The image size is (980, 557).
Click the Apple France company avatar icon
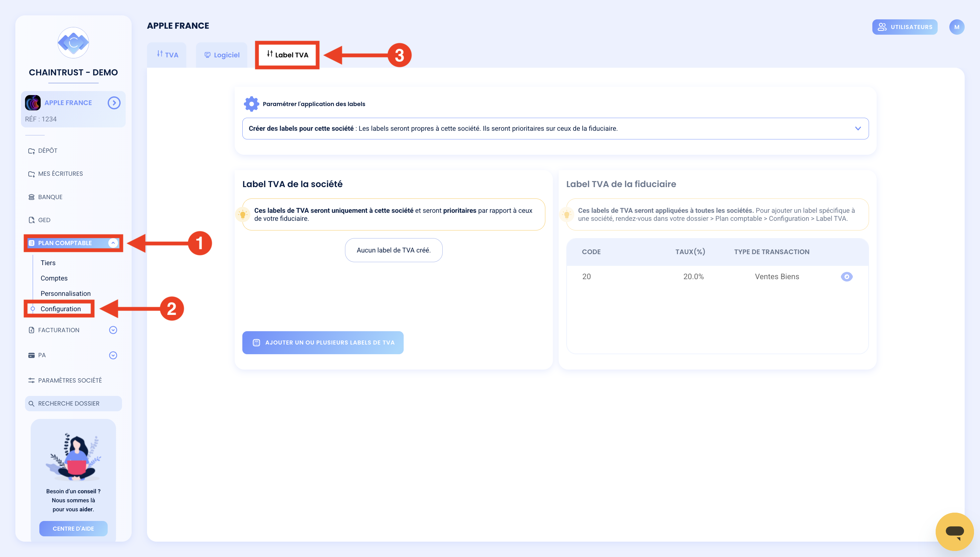(x=33, y=102)
